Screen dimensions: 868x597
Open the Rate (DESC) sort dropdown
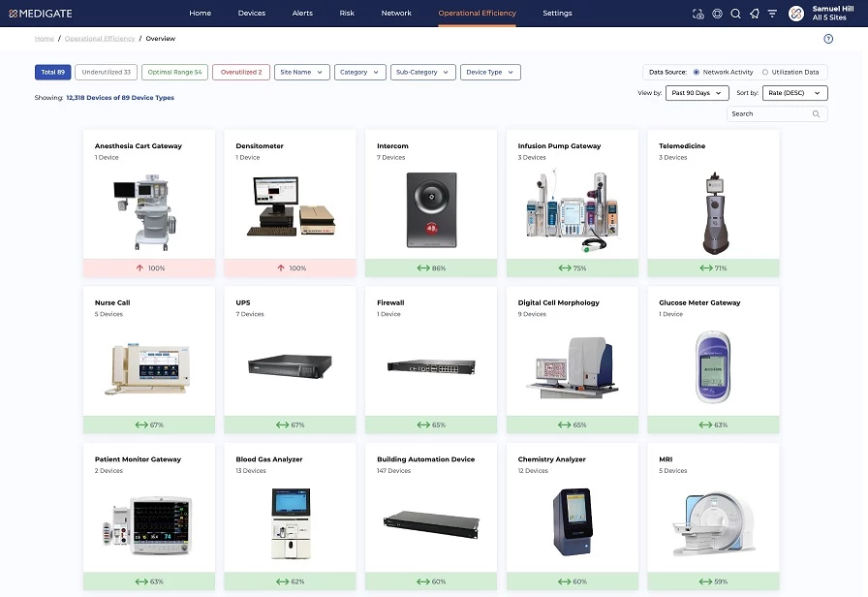click(x=794, y=93)
